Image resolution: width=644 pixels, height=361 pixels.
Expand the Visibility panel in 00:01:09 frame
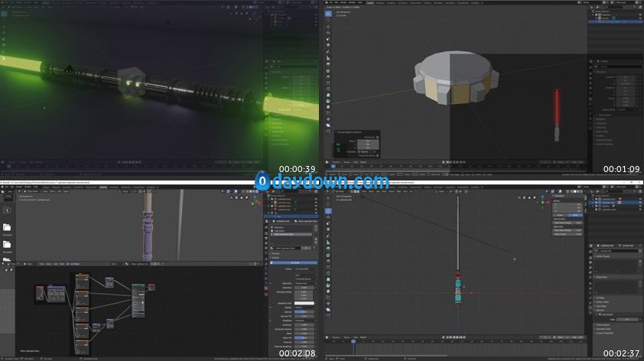[601, 136]
